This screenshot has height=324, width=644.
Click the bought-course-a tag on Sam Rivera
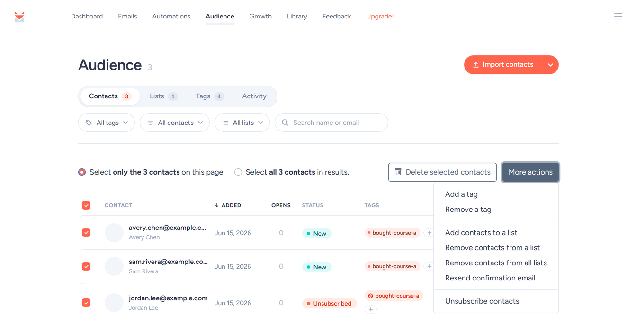(393, 266)
